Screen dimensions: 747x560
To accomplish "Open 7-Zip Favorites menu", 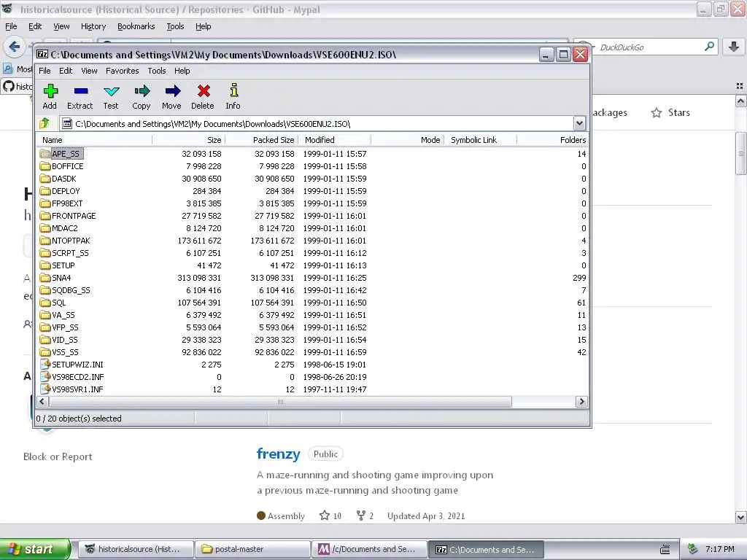I will (x=123, y=71).
